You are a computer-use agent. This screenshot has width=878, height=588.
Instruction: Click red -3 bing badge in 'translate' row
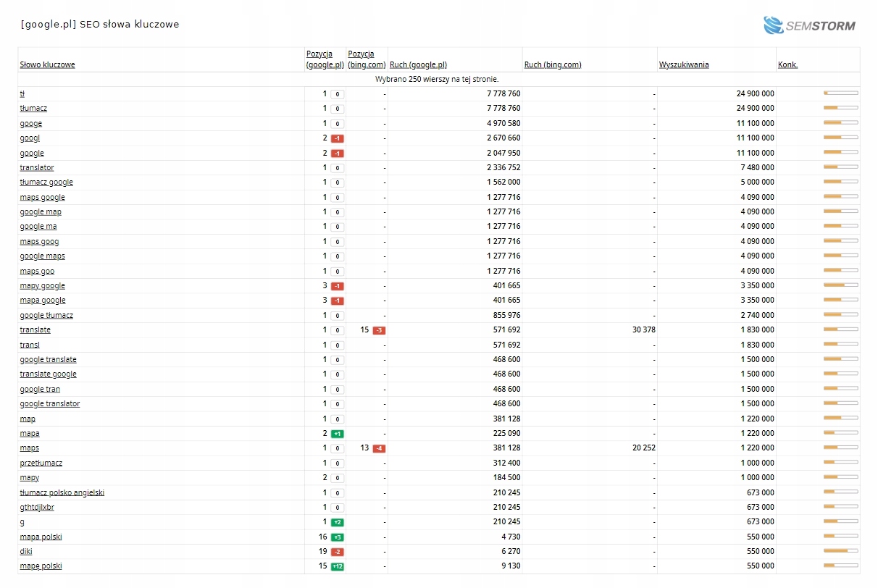click(x=379, y=330)
